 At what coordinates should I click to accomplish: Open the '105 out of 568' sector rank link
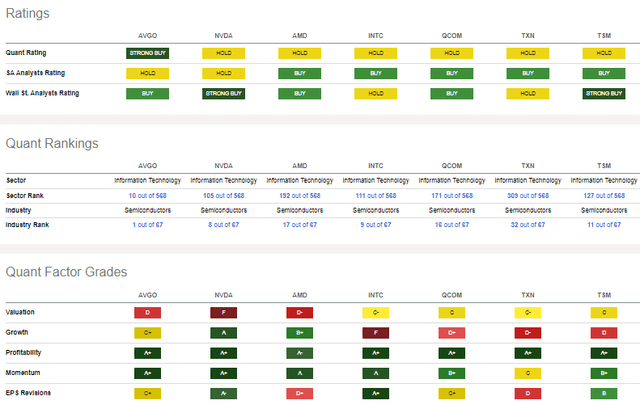[x=224, y=195]
